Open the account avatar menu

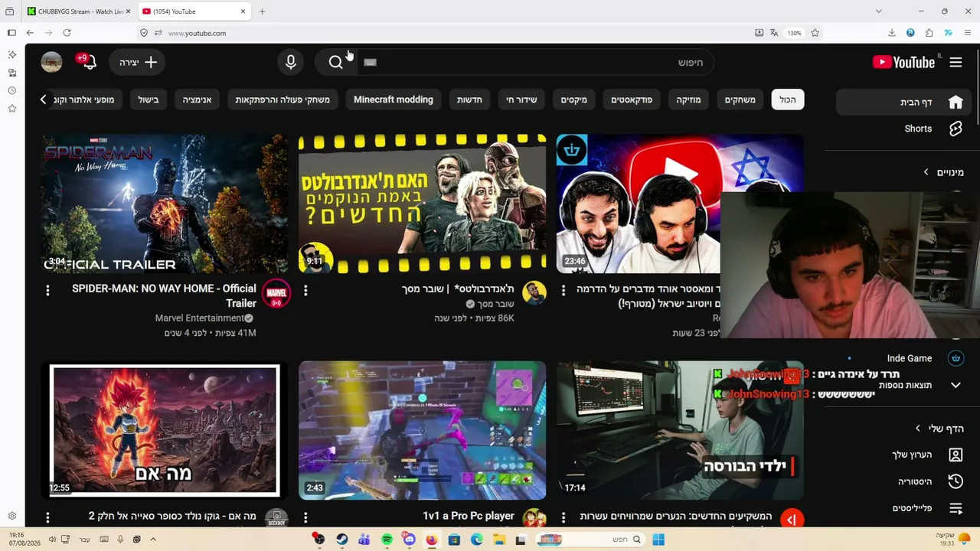[51, 62]
